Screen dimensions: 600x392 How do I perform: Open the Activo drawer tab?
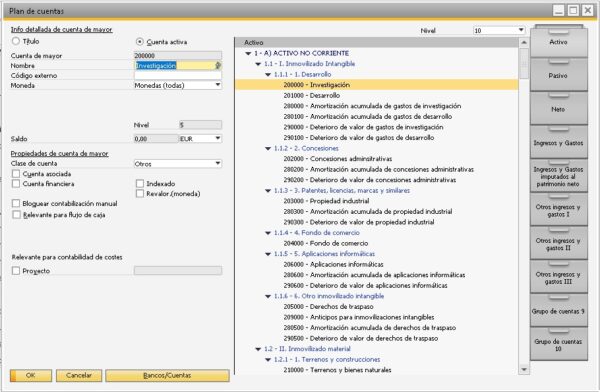tap(558, 42)
